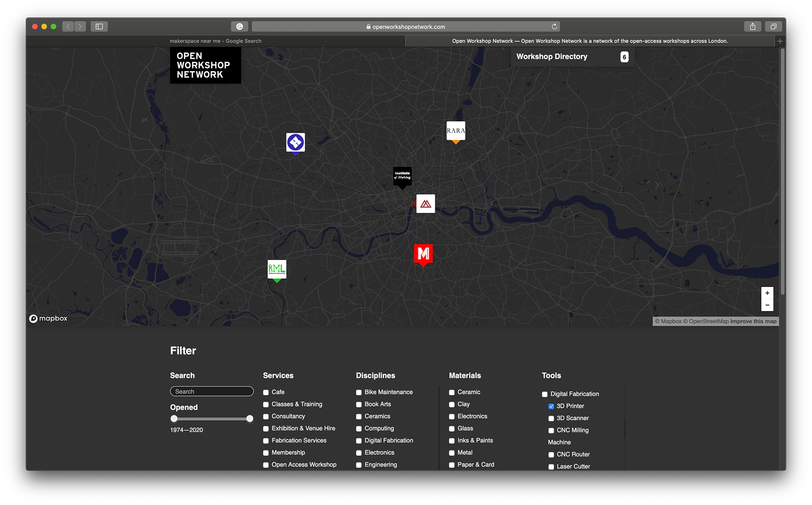The width and height of the screenshot is (812, 505).
Task: Focus the workshop Search input field
Action: 212,392
